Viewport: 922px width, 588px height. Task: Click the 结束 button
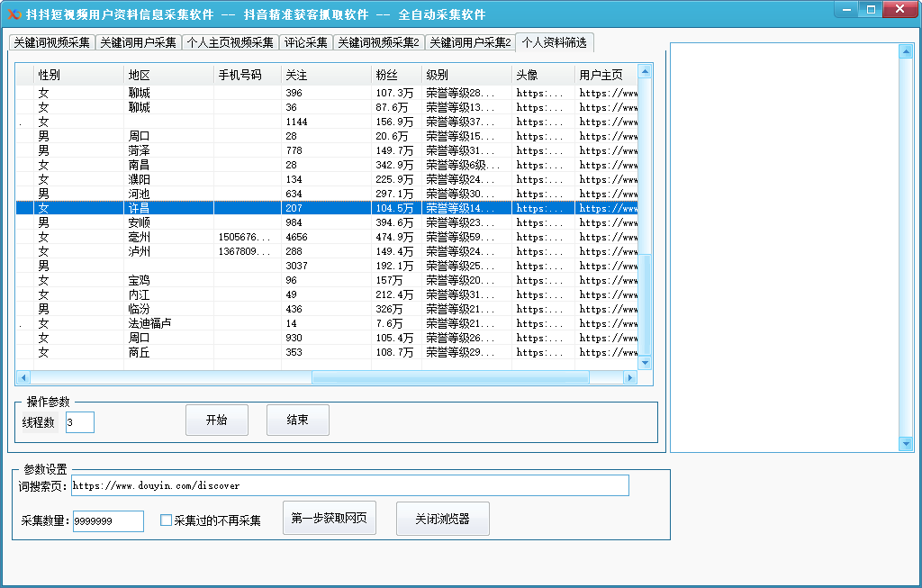(x=297, y=420)
